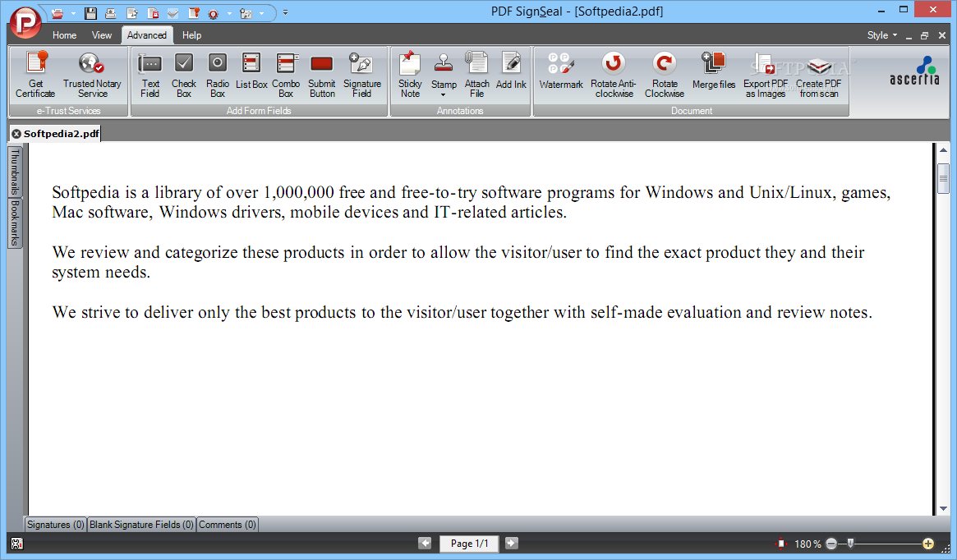
Task: Print the document using the printer icon
Action: (110, 13)
